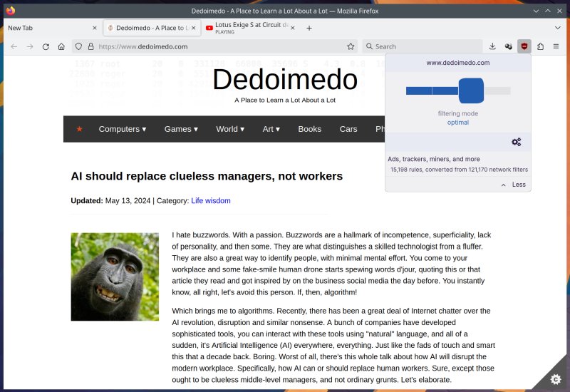Click the Dedoimedo site title
Screen dimensions: 570x392
point(285,79)
